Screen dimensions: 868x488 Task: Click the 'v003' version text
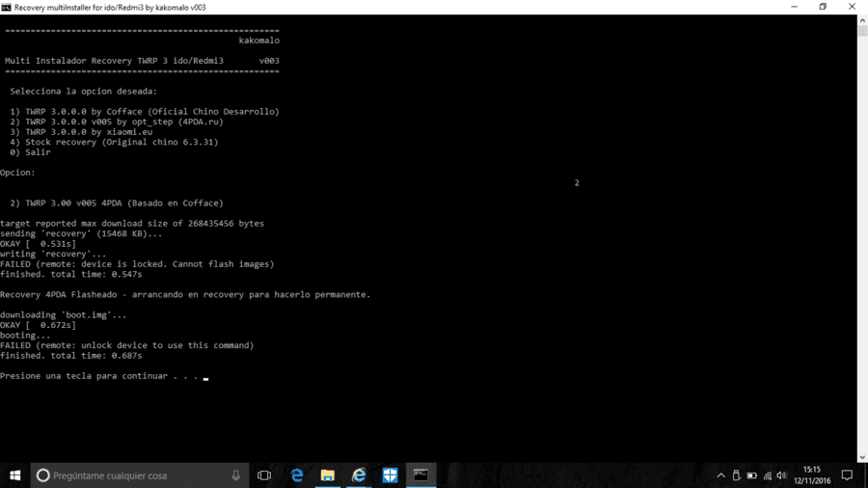click(x=269, y=61)
